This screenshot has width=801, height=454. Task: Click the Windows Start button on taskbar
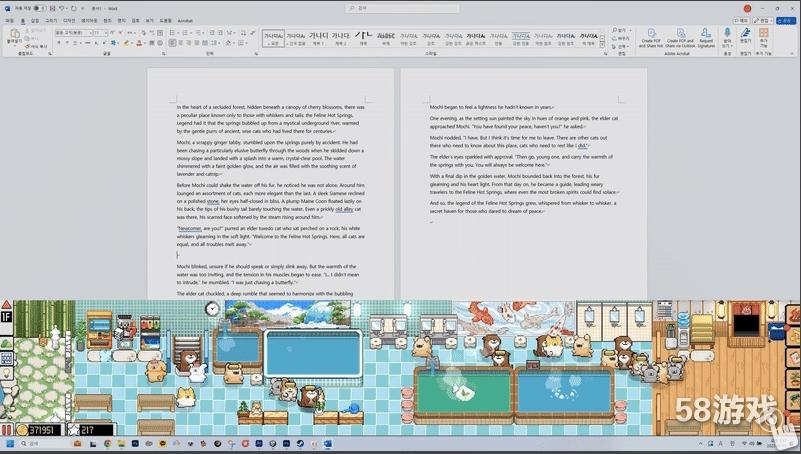point(11,444)
